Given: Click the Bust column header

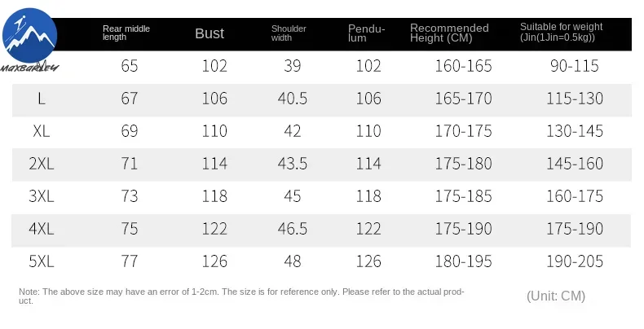Looking at the screenshot, I should click(x=210, y=33).
